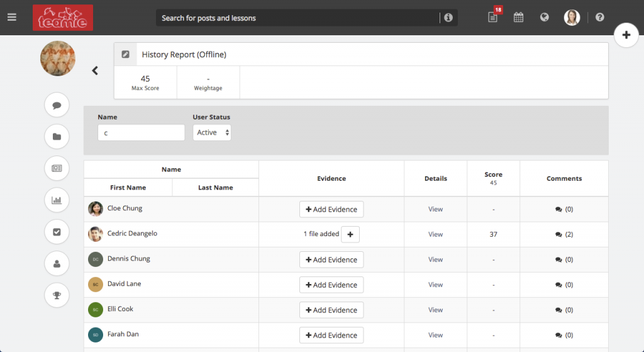
Task: Open the User Status Active dropdown
Action: click(212, 132)
